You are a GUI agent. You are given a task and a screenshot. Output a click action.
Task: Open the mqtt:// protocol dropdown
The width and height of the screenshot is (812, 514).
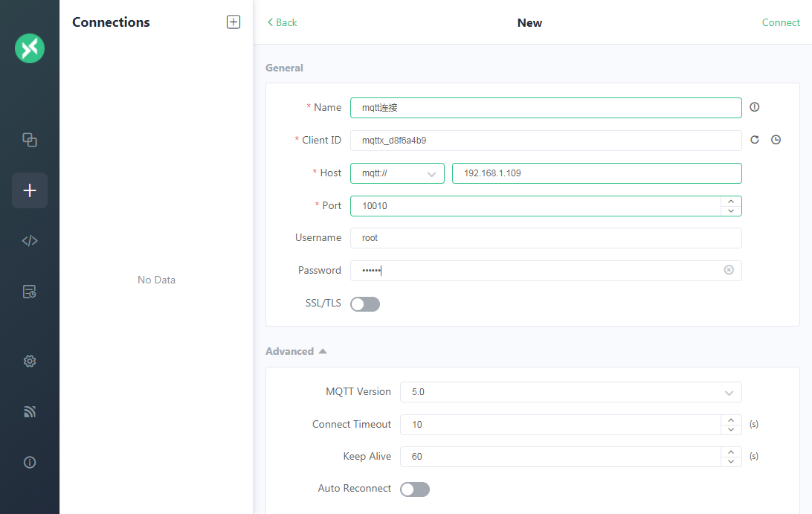397,173
